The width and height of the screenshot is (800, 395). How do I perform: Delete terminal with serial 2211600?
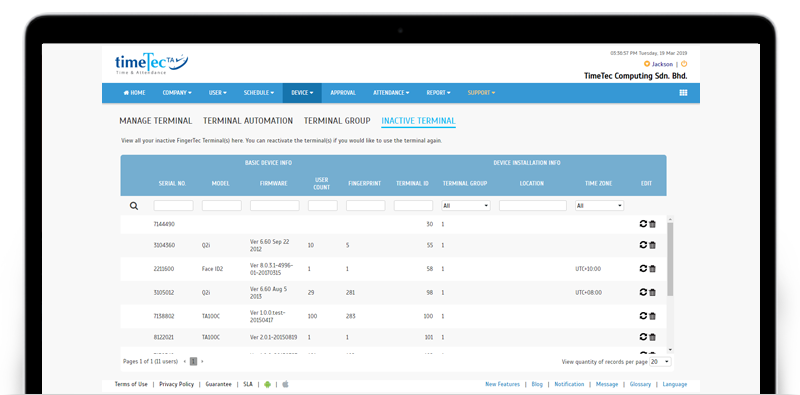[652, 268]
